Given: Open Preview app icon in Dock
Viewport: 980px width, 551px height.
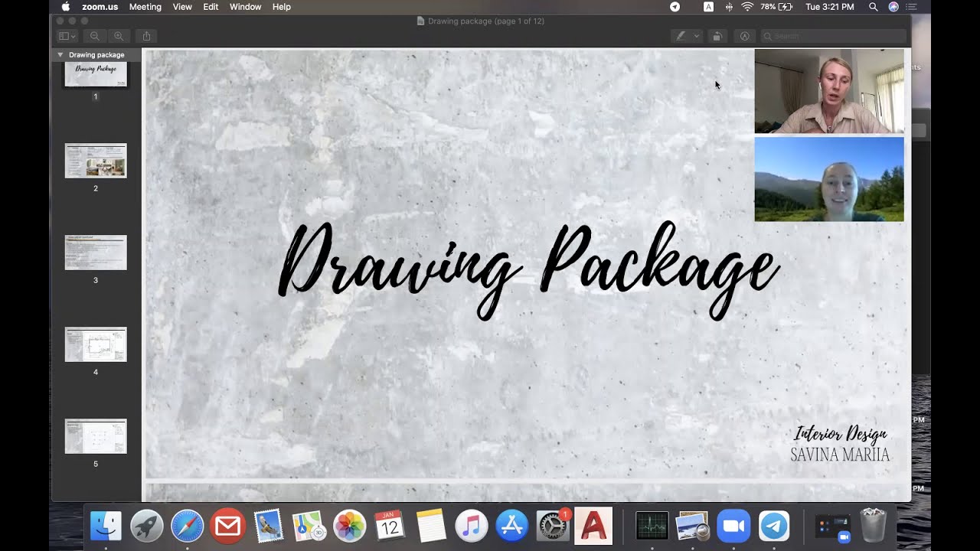Looking at the screenshot, I should [x=693, y=526].
